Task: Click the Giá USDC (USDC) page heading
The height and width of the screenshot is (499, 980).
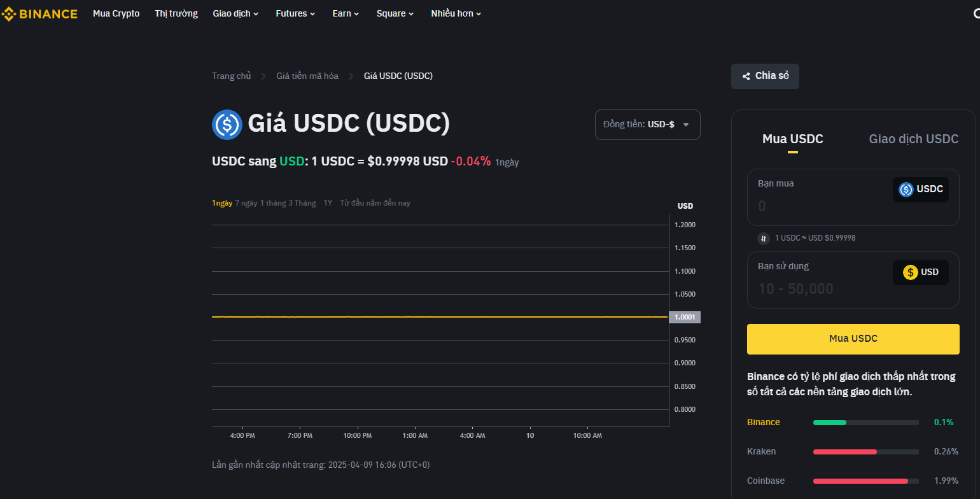Action: pyautogui.click(x=349, y=123)
